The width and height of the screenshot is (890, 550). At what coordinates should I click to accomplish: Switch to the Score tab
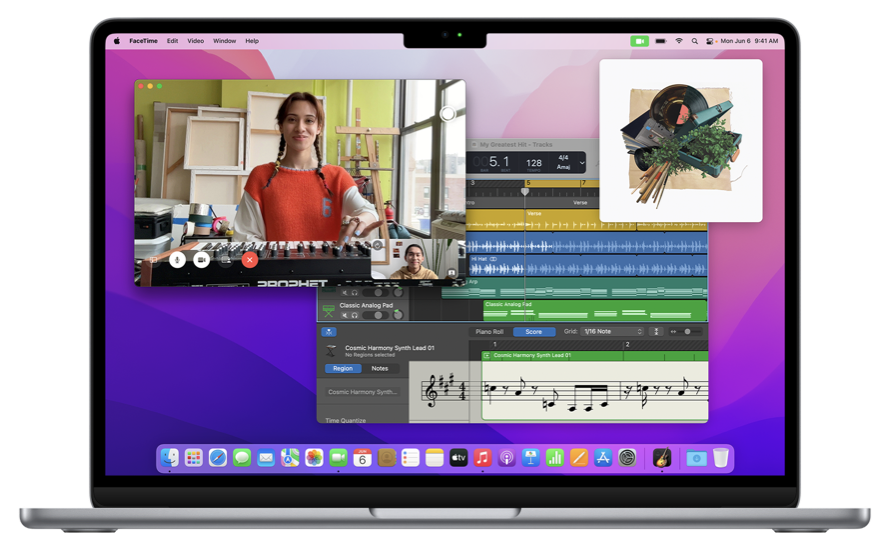pyautogui.click(x=534, y=331)
